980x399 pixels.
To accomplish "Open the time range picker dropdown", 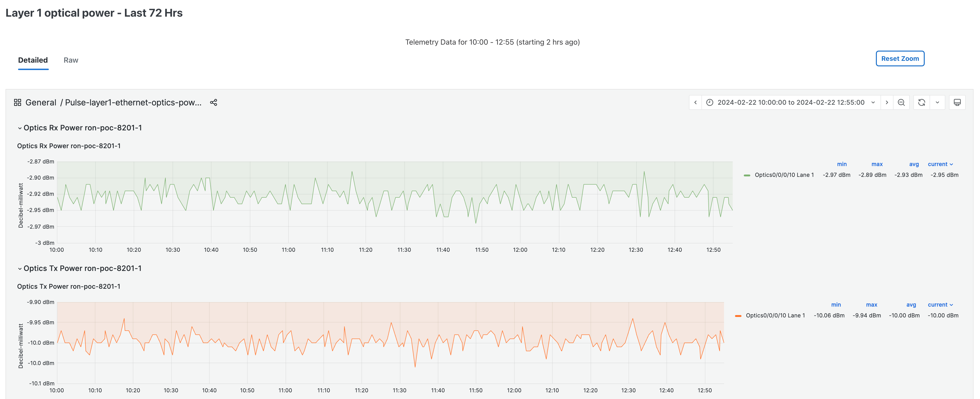I will [x=791, y=103].
